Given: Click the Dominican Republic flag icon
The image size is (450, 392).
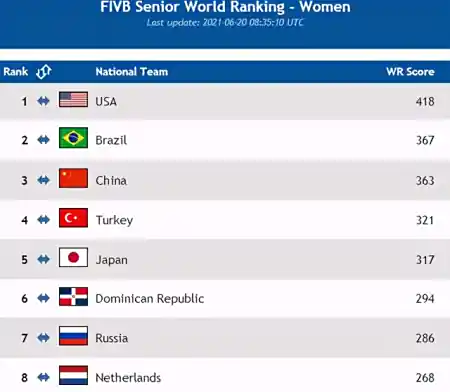Looking at the screenshot, I should [73, 296].
